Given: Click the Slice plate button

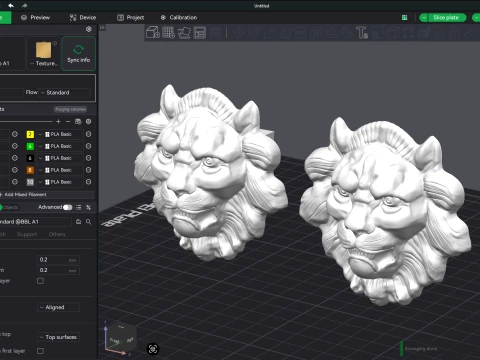Looking at the screenshot, I should 447,18.
